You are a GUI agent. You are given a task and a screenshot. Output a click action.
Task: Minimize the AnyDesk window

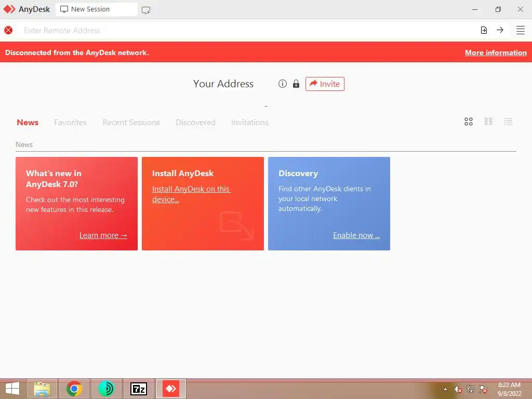click(475, 9)
